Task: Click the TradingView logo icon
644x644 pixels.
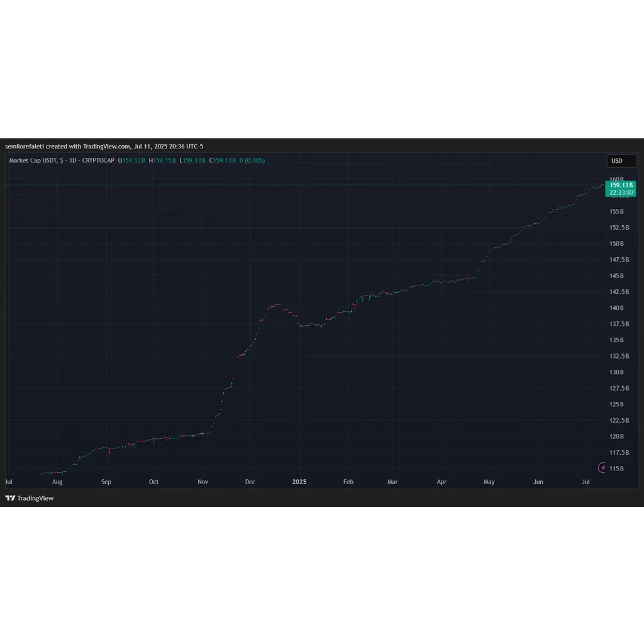Action: (10, 498)
